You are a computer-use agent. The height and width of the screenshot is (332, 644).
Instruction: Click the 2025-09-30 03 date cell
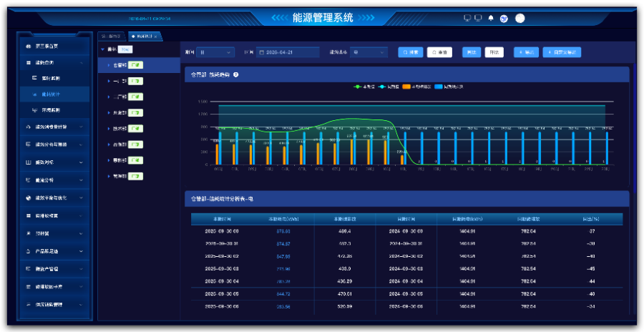coord(222,269)
